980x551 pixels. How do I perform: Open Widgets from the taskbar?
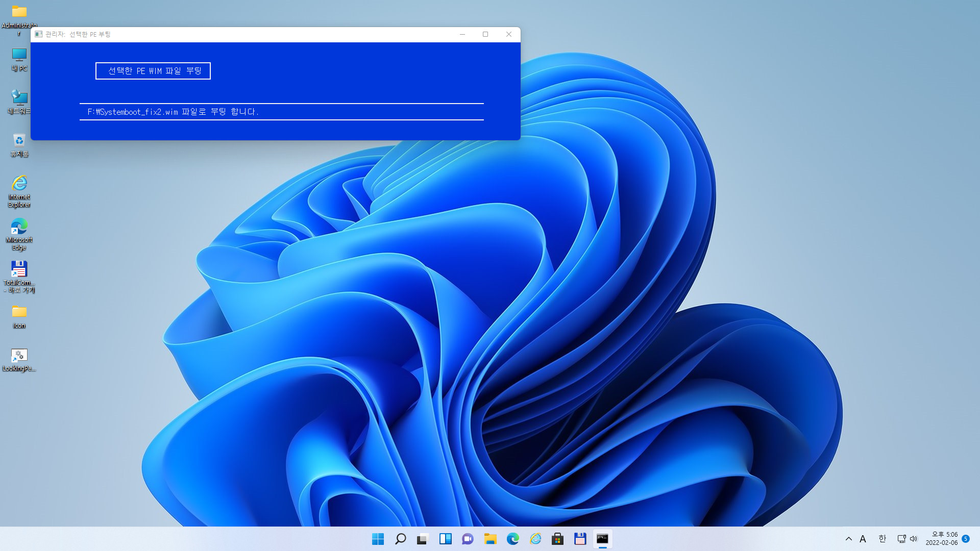[445, 539]
